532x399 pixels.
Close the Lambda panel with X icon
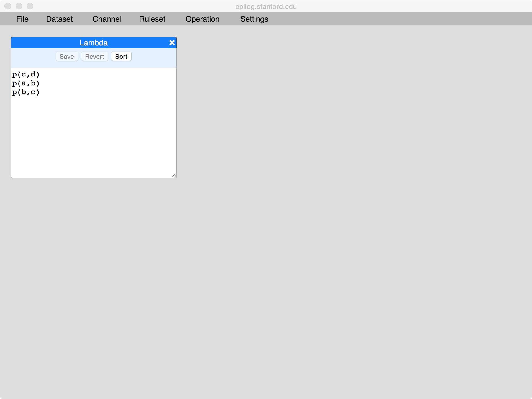coord(172,43)
